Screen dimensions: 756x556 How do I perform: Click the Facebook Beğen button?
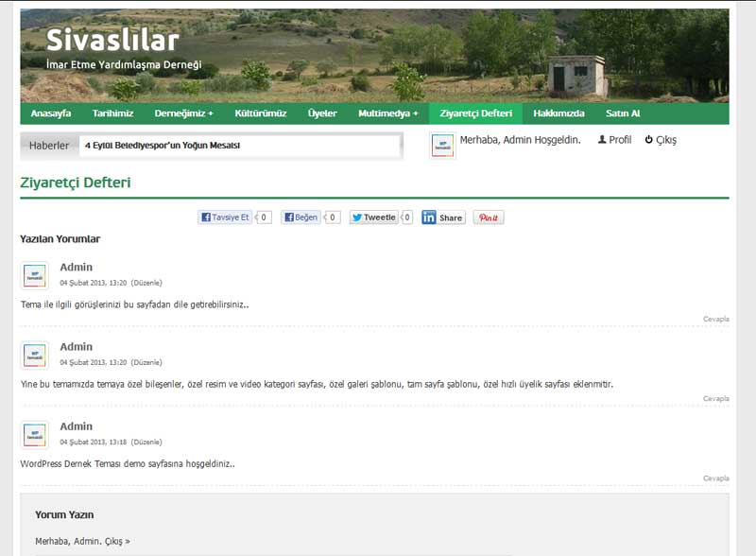click(x=301, y=217)
